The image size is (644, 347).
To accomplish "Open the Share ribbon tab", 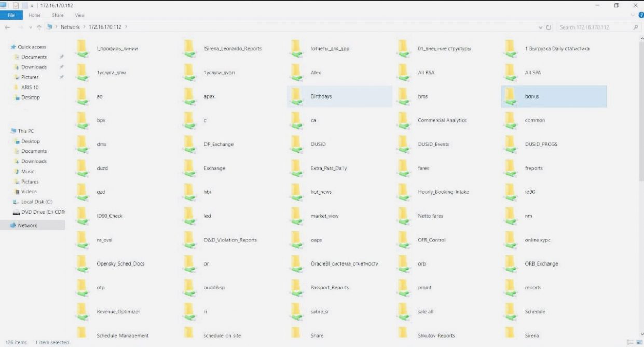I will click(58, 16).
